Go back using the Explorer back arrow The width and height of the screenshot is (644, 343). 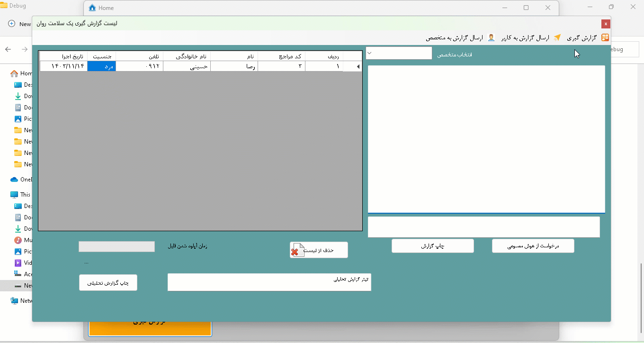pyautogui.click(x=8, y=49)
